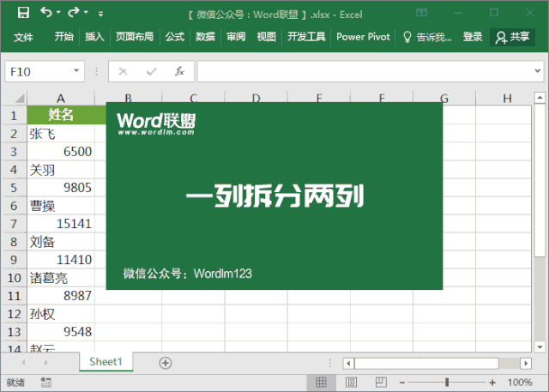Click the zoom in plus button
The width and height of the screenshot is (549, 392).
492,383
